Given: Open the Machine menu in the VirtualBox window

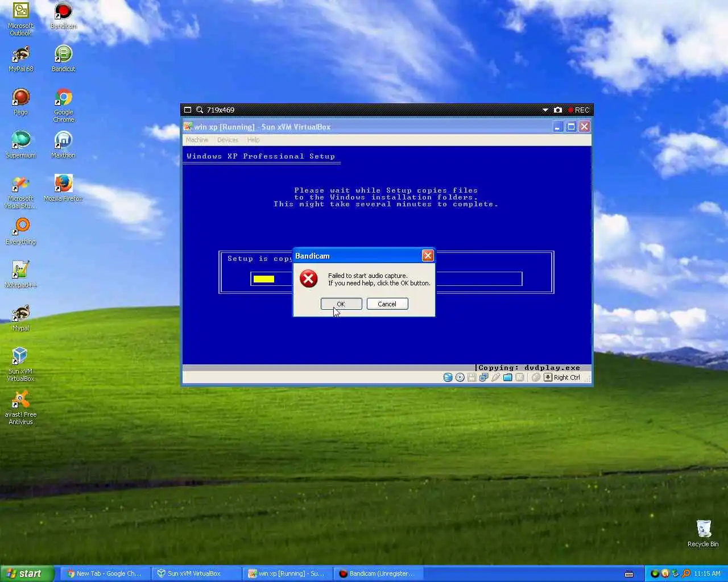Looking at the screenshot, I should coord(197,140).
